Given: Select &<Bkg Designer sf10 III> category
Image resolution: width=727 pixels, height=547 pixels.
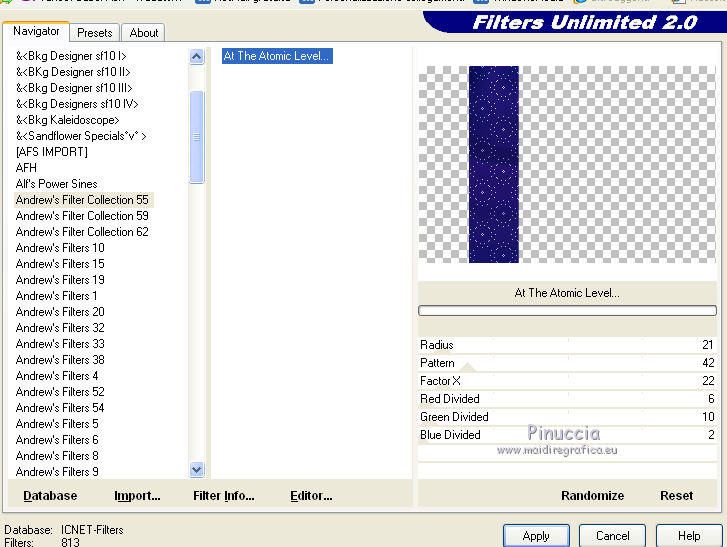Looking at the screenshot, I should point(74,88).
